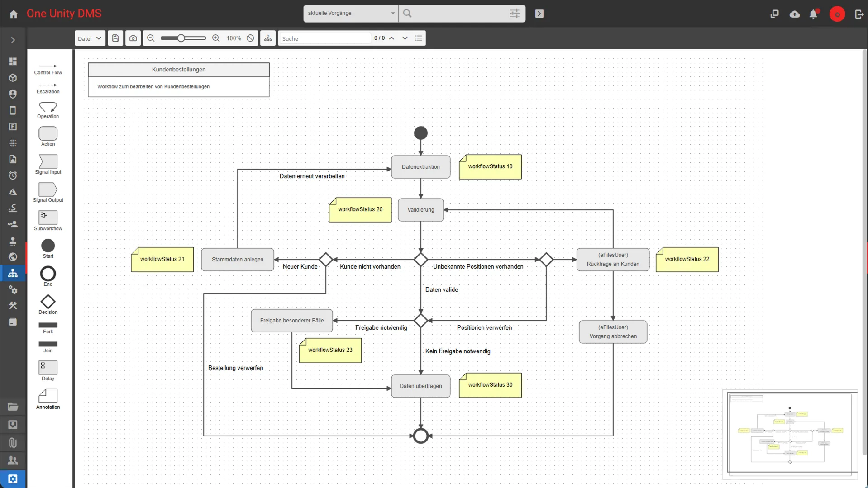Screen dimensions: 868x488
Task: Open the paperclip attachments sidebar icon
Action: 13,443
